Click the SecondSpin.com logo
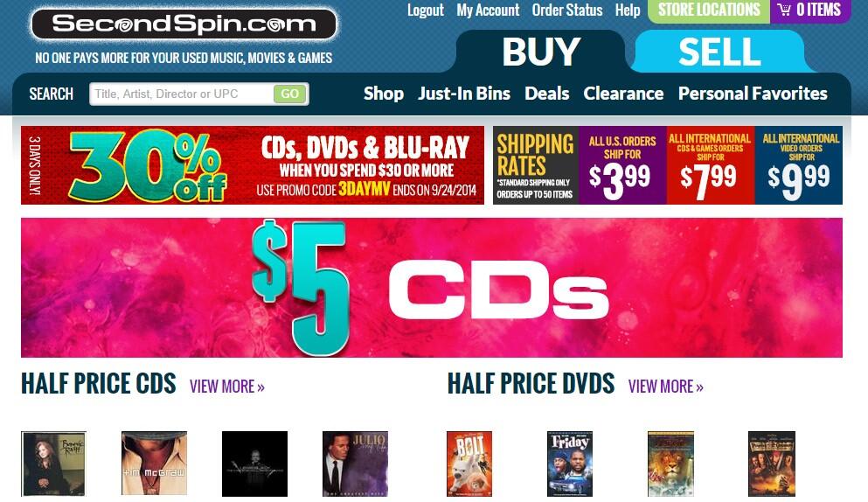Image resolution: width=868 pixels, height=502 pixels. tap(184, 24)
